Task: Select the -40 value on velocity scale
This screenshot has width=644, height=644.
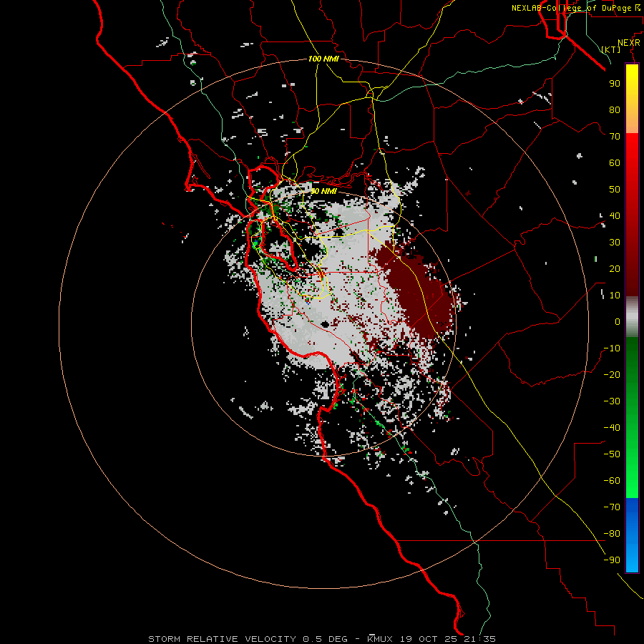Action: point(612,428)
